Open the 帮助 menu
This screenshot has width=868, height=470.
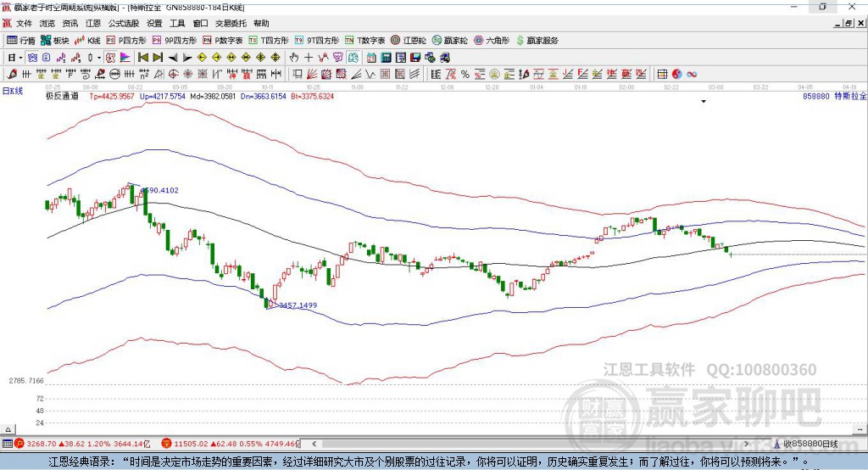click(261, 23)
